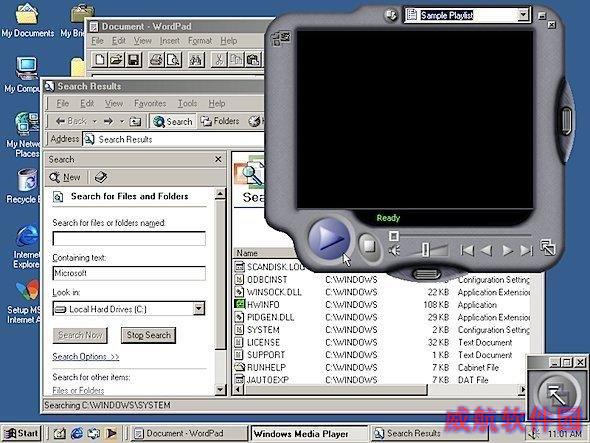Click the New search button
The height and width of the screenshot is (443, 590).
point(65,177)
